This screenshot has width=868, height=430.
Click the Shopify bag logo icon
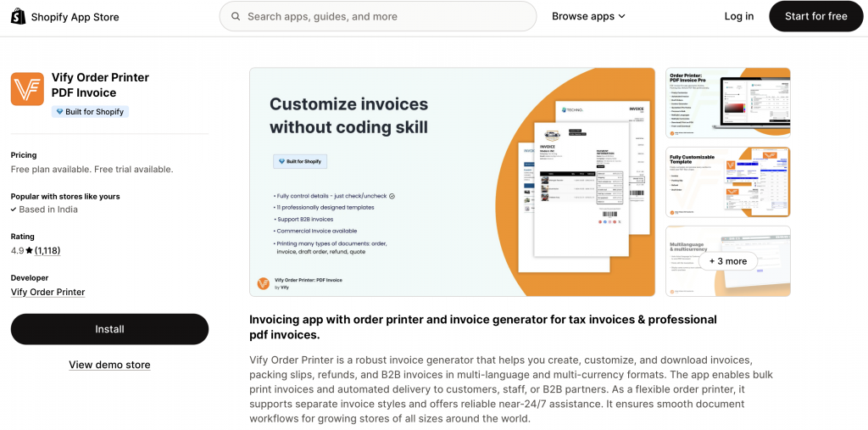click(x=19, y=17)
